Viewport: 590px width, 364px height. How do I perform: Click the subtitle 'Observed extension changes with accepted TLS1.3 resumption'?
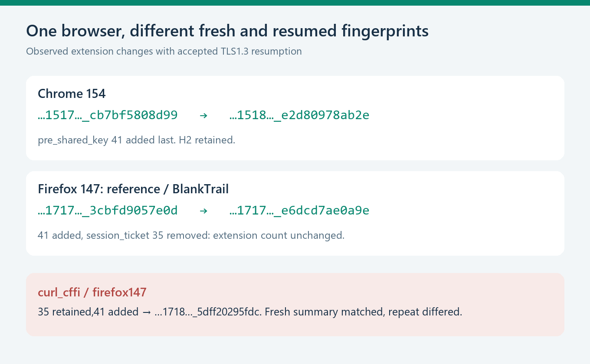click(164, 52)
